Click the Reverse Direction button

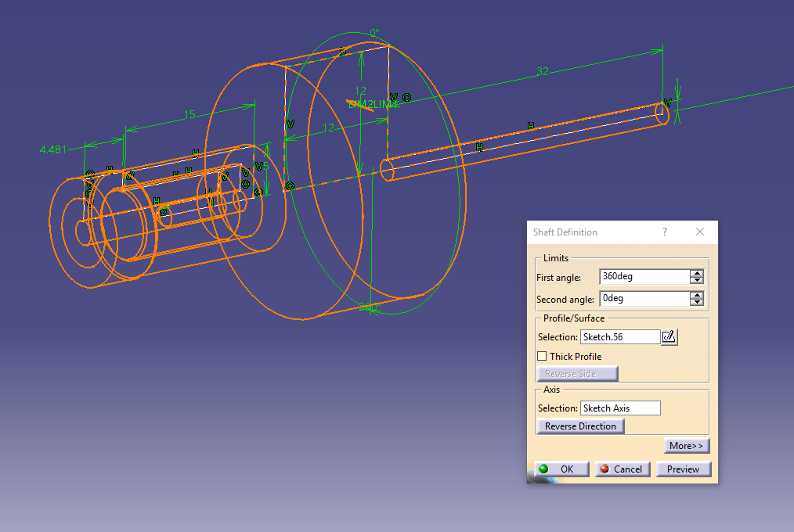click(580, 426)
